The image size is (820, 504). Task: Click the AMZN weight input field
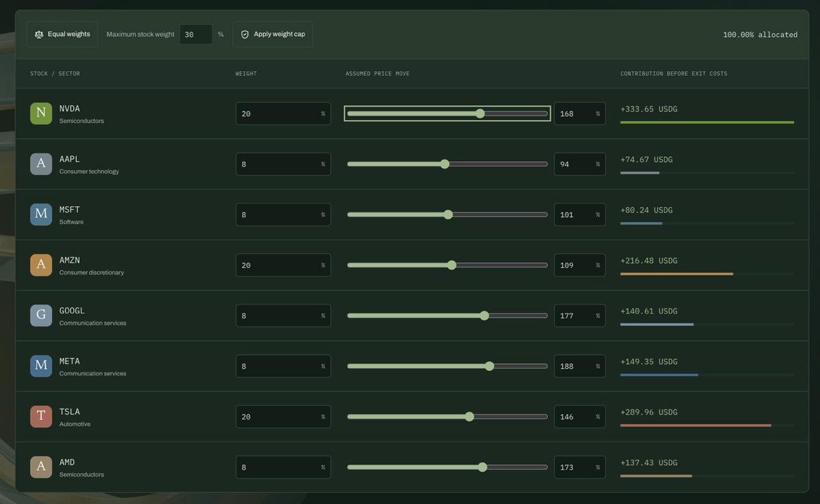click(x=283, y=265)
